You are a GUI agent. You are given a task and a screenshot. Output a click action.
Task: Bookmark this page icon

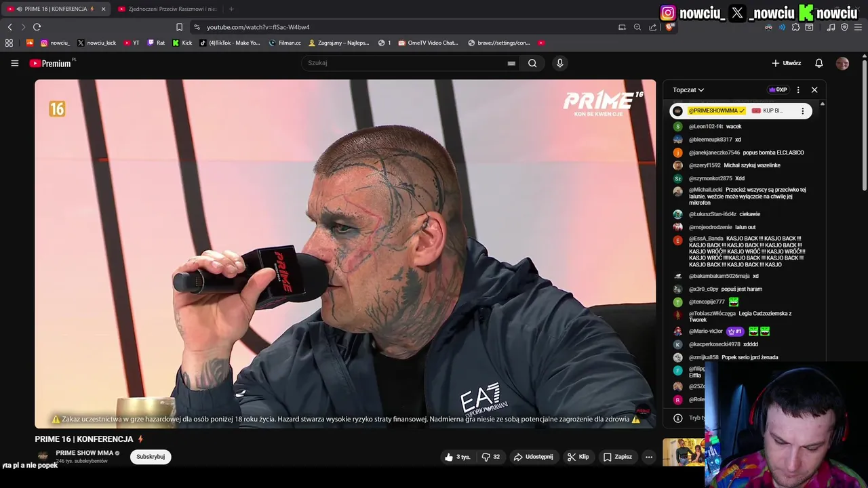click(x=179, y=27)
